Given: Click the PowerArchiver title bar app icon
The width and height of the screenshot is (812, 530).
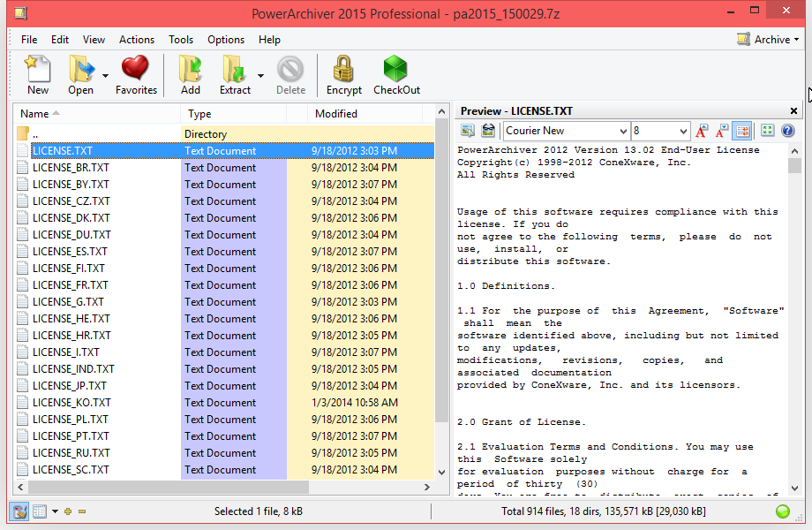Looking at the screenshot, I should click(x=20, y=13).
